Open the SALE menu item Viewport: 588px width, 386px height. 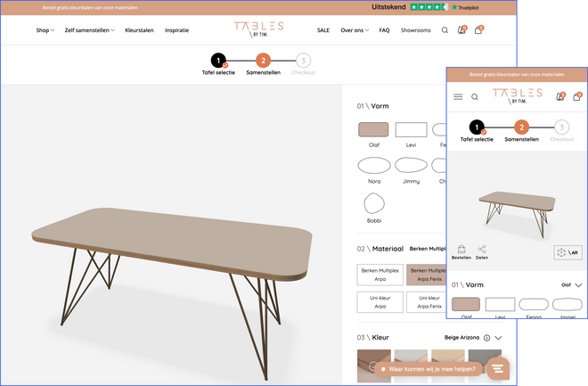click(323, 30)
